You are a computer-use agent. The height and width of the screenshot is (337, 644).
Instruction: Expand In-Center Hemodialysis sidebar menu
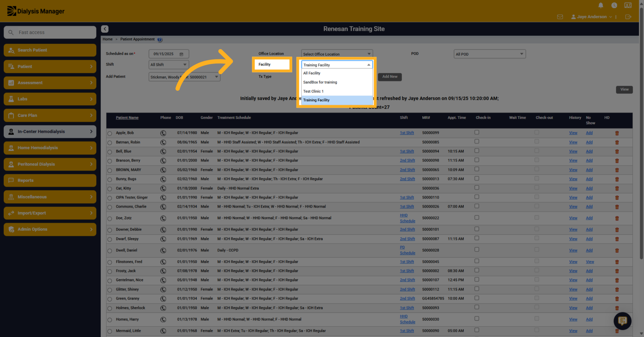pyautogui.click(x=50, y=131)
